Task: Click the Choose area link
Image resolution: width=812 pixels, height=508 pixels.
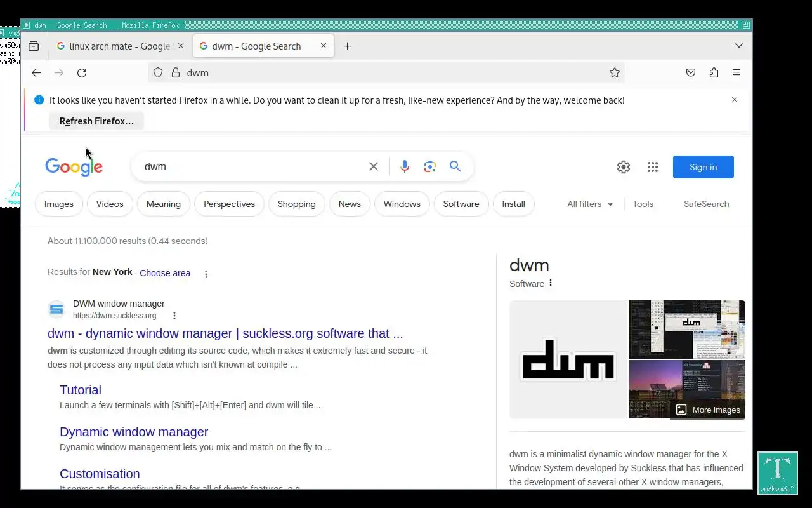Action: 165,273
